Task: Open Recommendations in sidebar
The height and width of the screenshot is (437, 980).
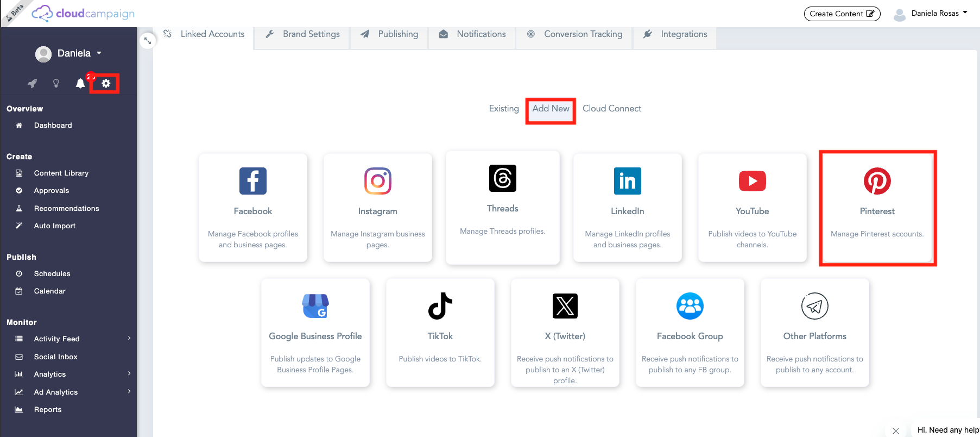Action: (66, 208)
